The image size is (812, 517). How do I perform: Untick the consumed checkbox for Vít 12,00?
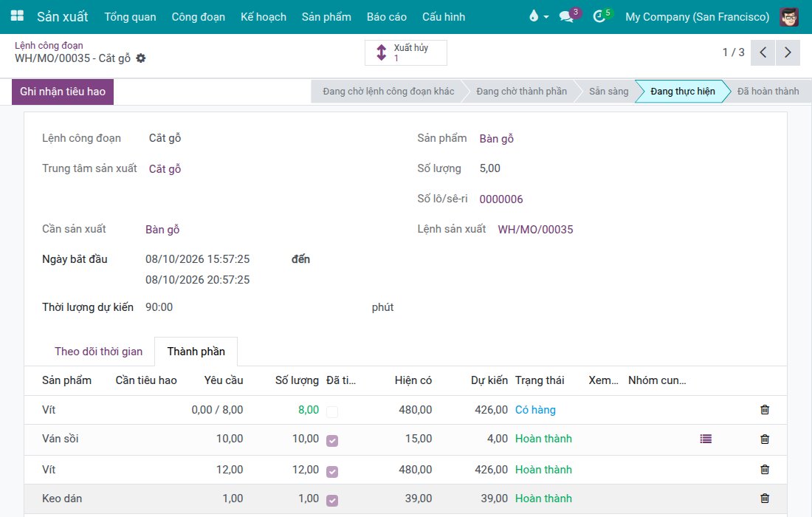[x=332, y=471]
